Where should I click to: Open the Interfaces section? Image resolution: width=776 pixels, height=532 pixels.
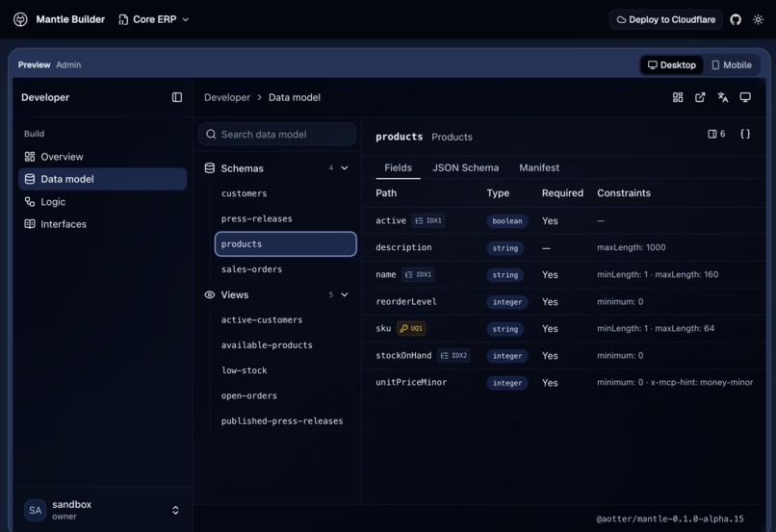pos(102,224)
